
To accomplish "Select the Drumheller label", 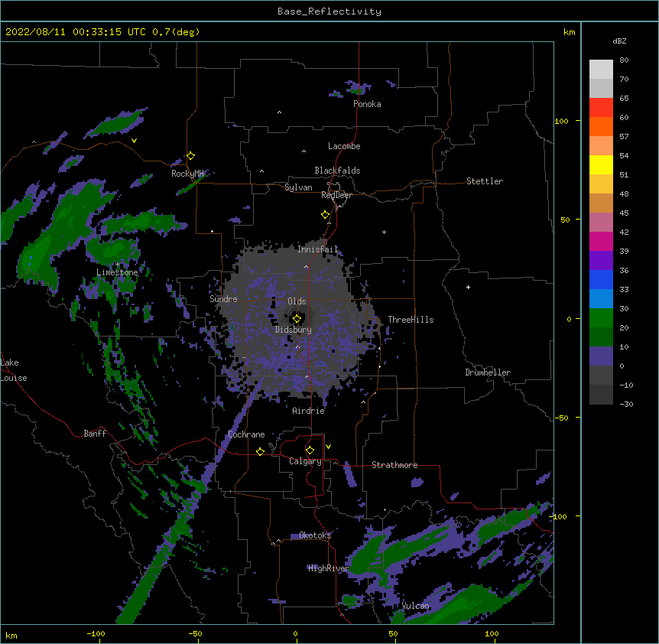I will click(488, 372).
